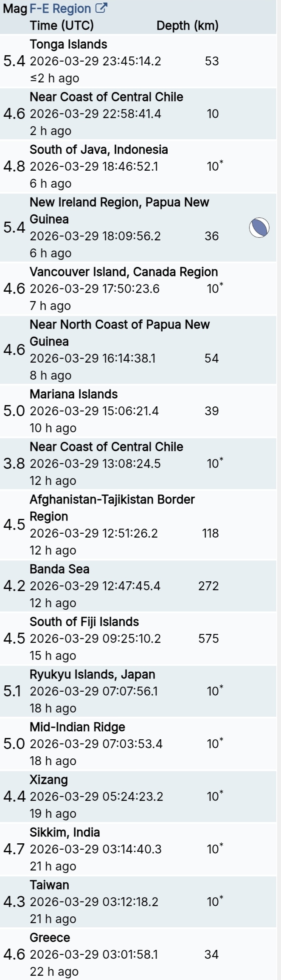The height and width of the screenshot is (980, 281).
Task: Open the Mariana Islands earthquake row
Action: click(x=73, y=394)
